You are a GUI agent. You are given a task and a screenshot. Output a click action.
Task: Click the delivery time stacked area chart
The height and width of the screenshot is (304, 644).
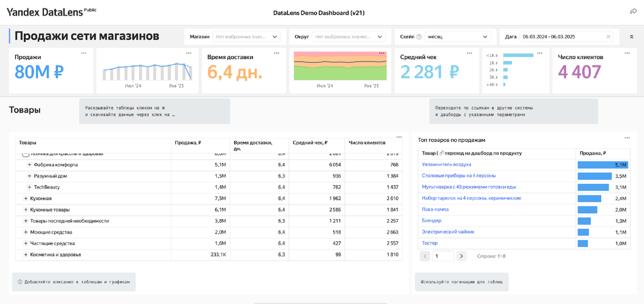[340, 67]
